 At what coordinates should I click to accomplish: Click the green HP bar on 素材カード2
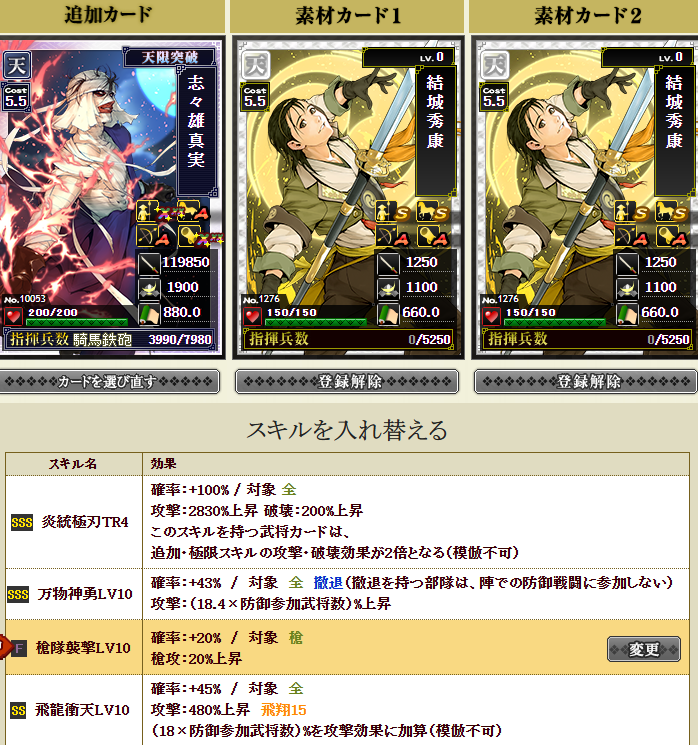tap(555, 323)
